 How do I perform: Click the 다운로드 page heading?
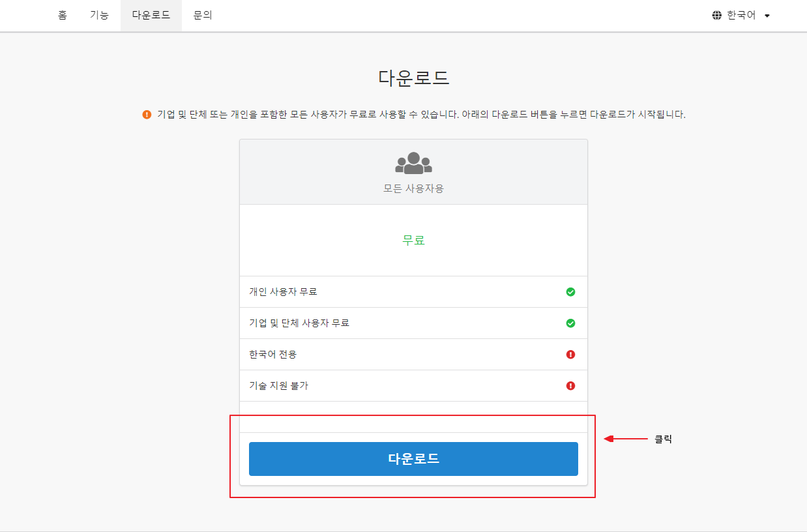(413, 78)
